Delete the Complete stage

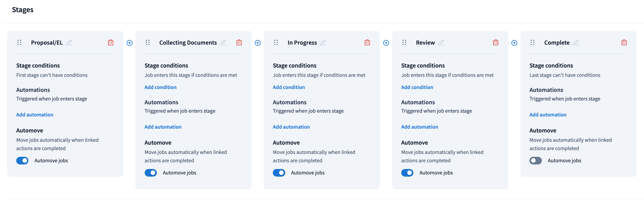(x=624, y=42)
